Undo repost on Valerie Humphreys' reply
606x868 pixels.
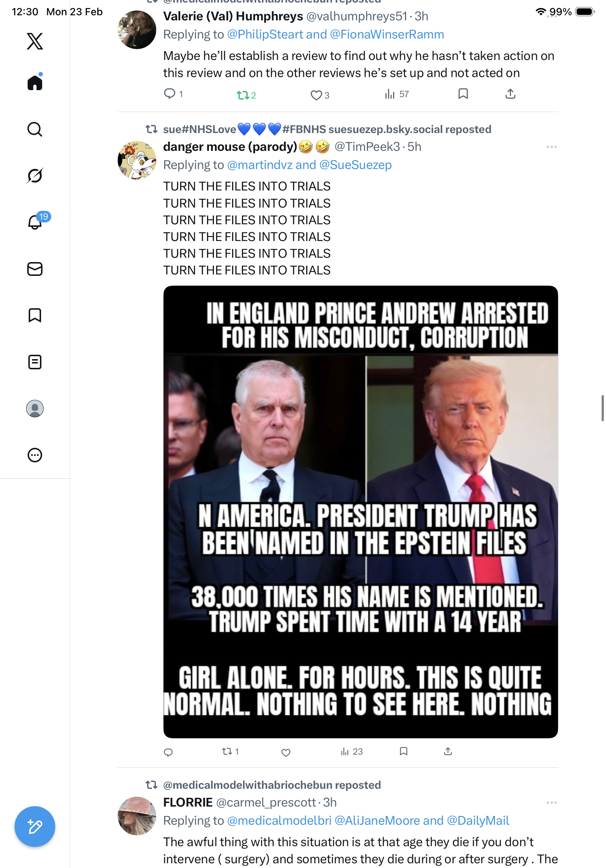point(246,95)
